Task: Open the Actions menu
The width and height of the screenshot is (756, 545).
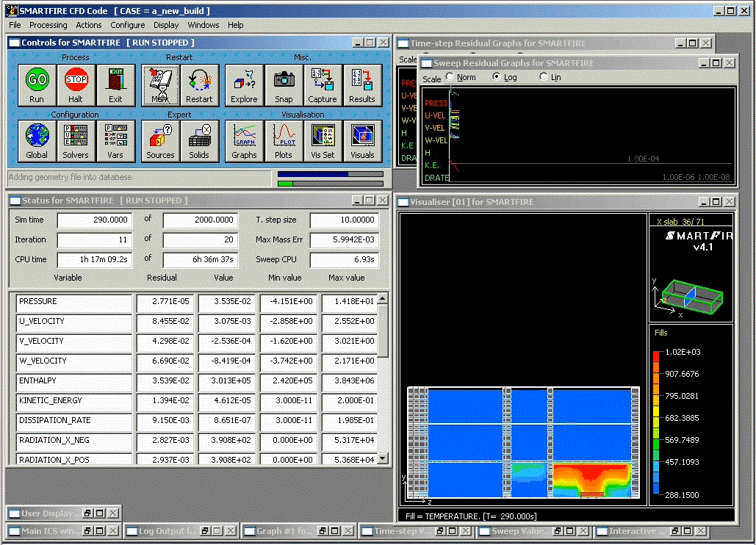Action: pos(89,25)
